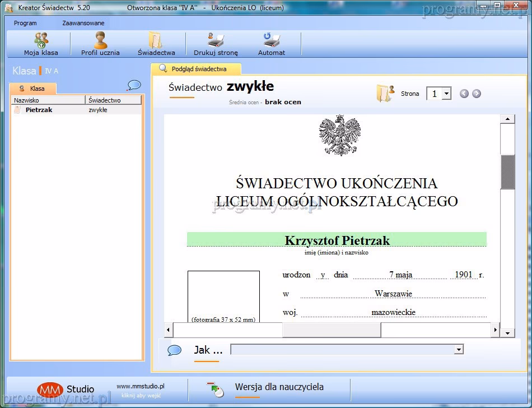The image size is (532, 408).
Task: Click the folder-person icon beside Strona
Action: [385, 93]
